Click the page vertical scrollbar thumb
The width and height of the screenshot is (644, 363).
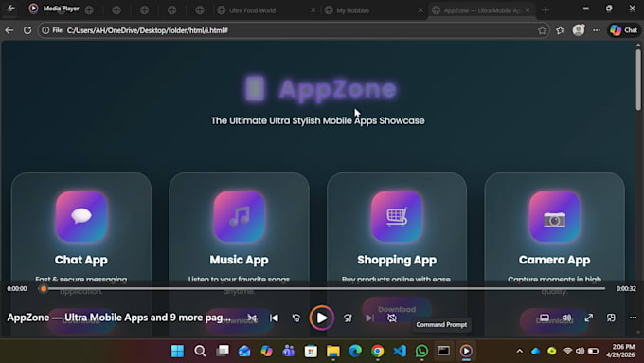638,80
